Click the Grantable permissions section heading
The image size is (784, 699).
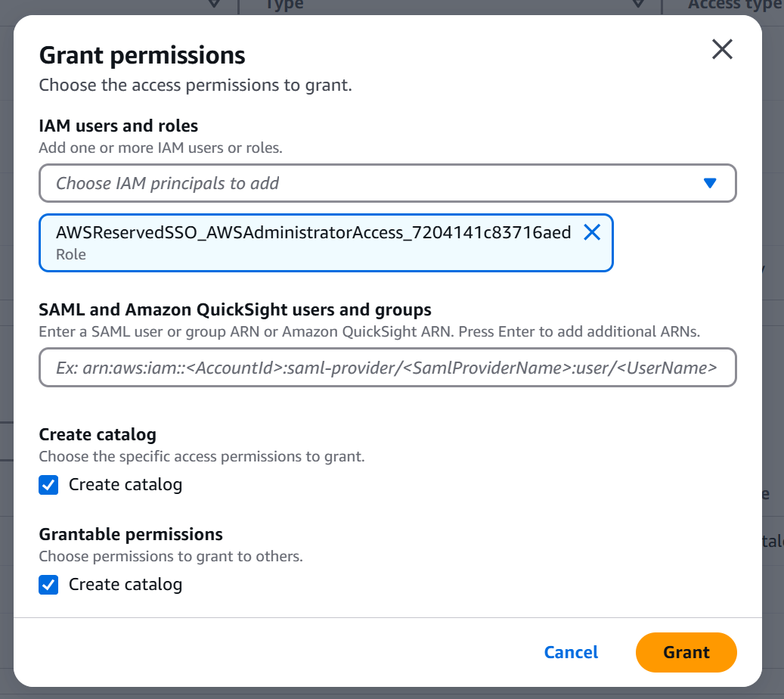click(x=131, y=534)
